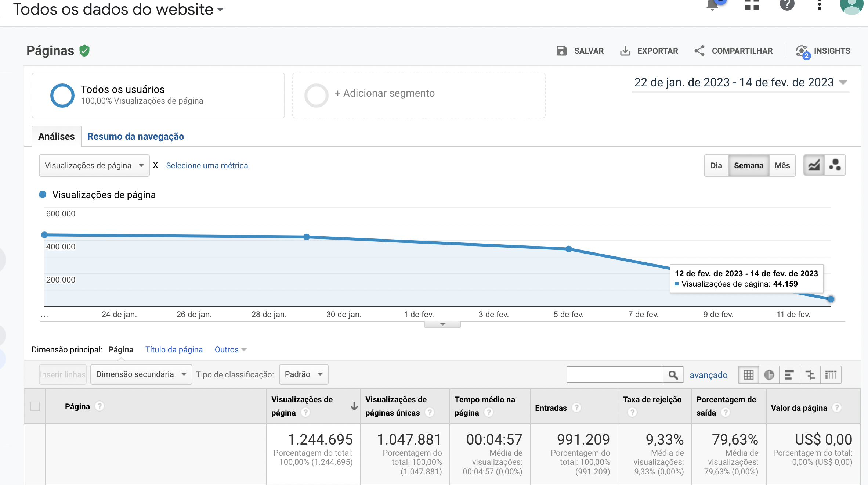
Task: Switch to the Análises tab
Action: (x=57, y=136)
